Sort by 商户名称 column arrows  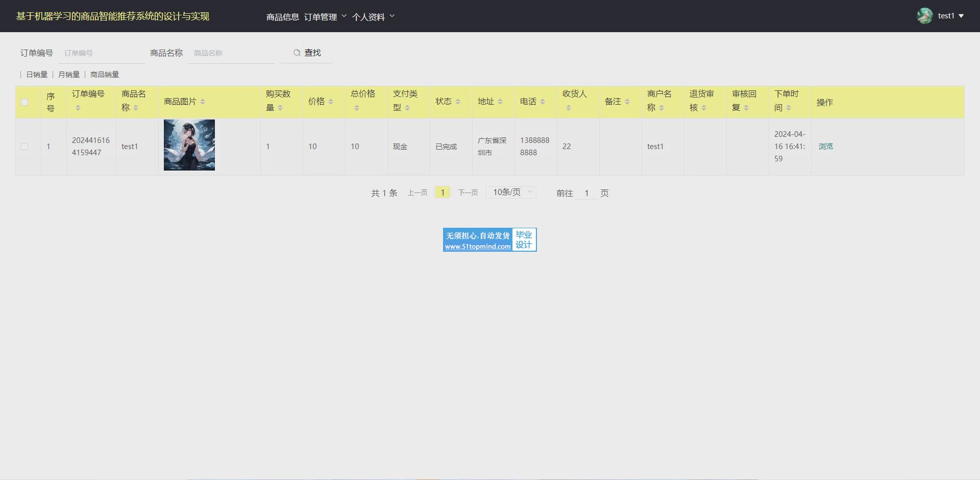[x=661, y=108]
